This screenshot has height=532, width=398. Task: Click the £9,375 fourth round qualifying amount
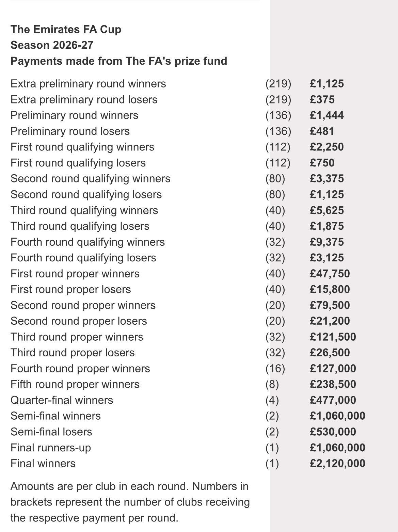pyautogui.click(x=327, y=242)
